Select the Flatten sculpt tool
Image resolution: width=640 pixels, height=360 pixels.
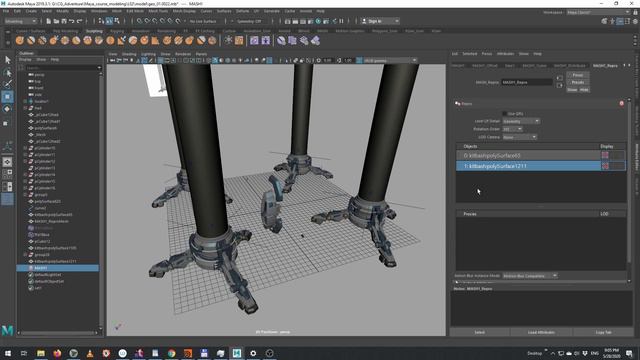[x=76, y=40]
